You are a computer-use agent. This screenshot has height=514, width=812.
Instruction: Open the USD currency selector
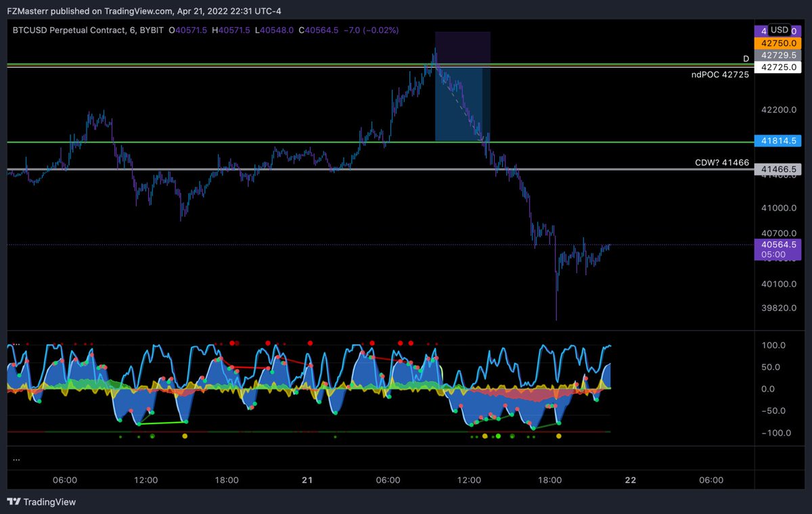click(x=780, y=30)
